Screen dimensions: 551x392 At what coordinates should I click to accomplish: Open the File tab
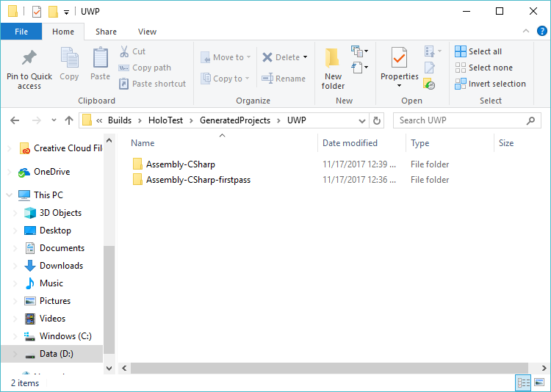[21, 32]
